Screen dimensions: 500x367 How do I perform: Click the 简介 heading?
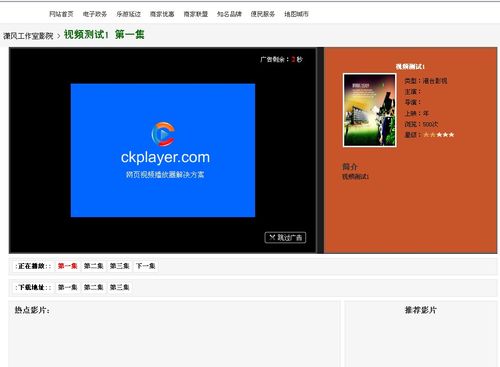pos(350,166)
